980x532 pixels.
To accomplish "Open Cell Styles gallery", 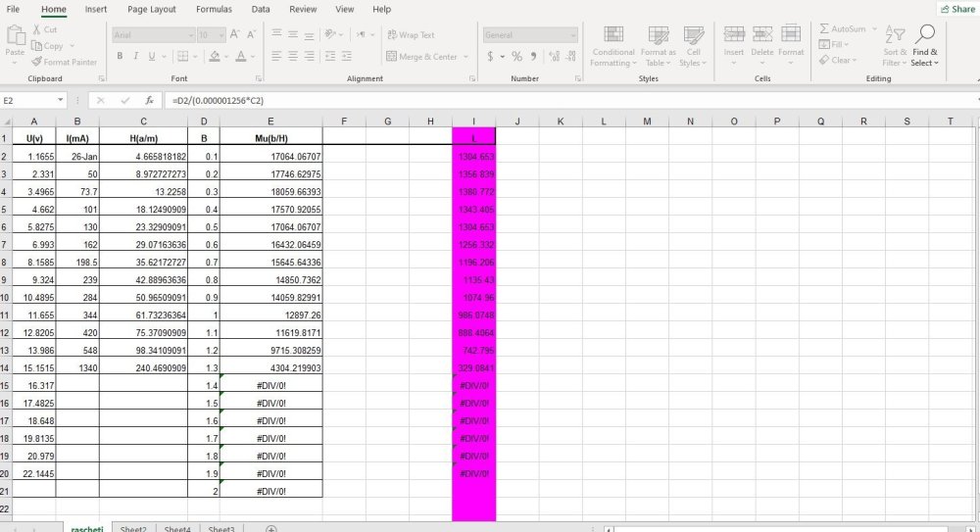I will coord(693,46).
